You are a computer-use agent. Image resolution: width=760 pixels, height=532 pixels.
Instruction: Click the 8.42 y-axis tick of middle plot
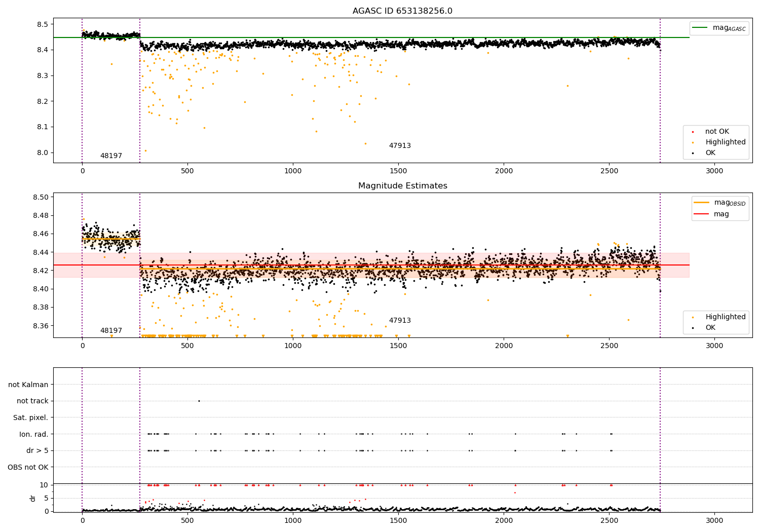41,271
